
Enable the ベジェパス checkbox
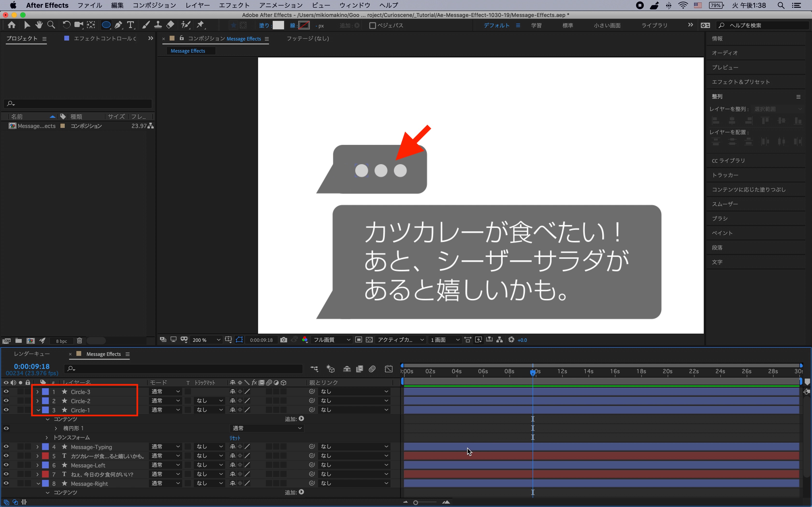tap(372, 26)
